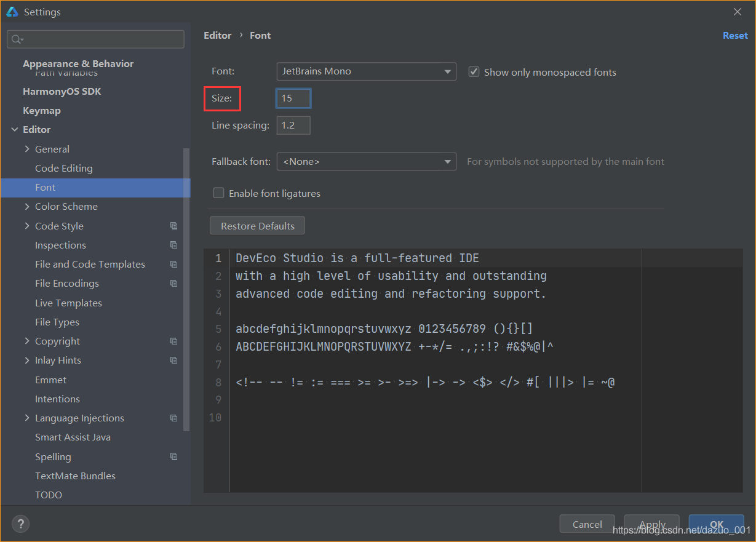Open the Fallback font dropdown
Viewport: 756px width, 542px height.
[x=367, y=161]
